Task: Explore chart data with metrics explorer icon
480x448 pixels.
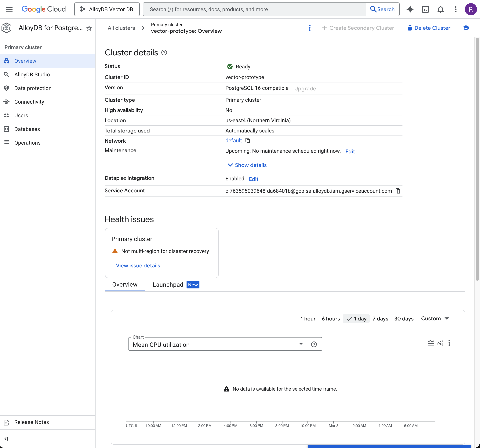Action: [x=440, y=343]
